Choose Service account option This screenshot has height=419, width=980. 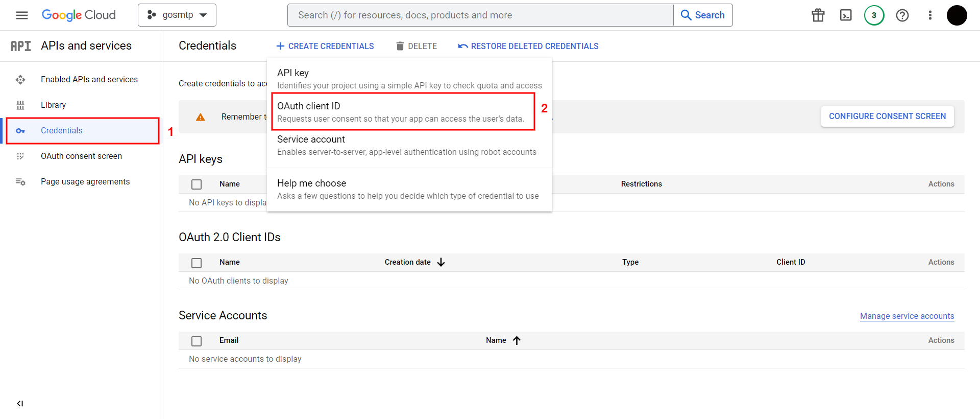[x=409, y=145]
